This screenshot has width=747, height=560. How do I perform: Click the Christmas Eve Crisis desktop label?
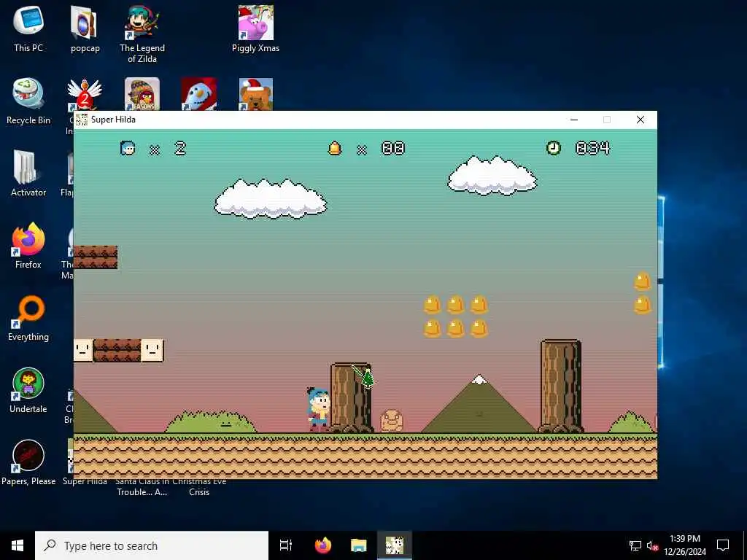tap(199, 486)
